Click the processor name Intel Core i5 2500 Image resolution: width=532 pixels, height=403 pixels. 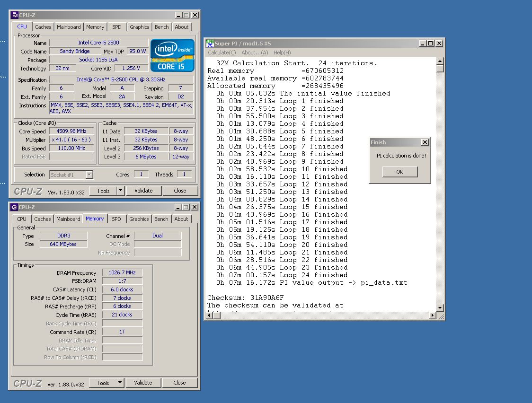[99, 43]
